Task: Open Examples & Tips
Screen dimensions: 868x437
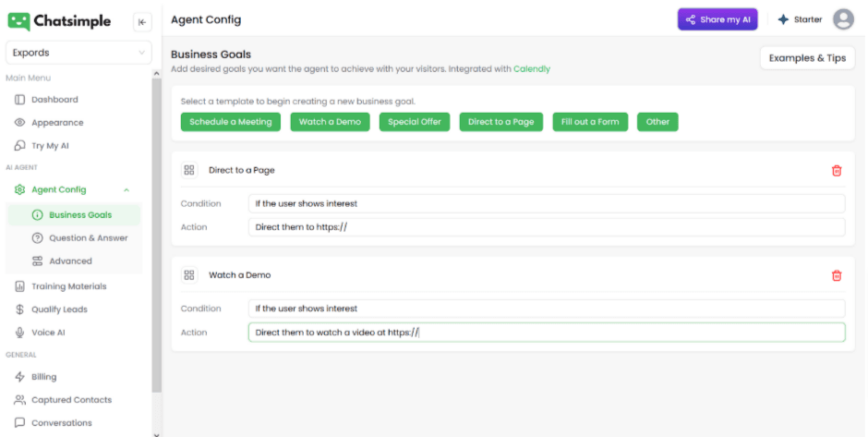Action: pos(806,58)
